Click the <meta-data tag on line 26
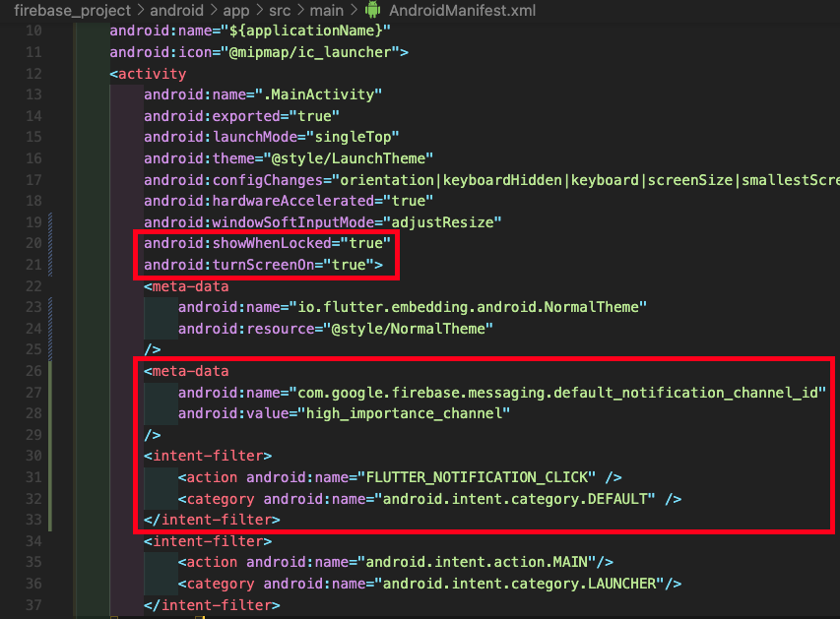 (186, 371)
